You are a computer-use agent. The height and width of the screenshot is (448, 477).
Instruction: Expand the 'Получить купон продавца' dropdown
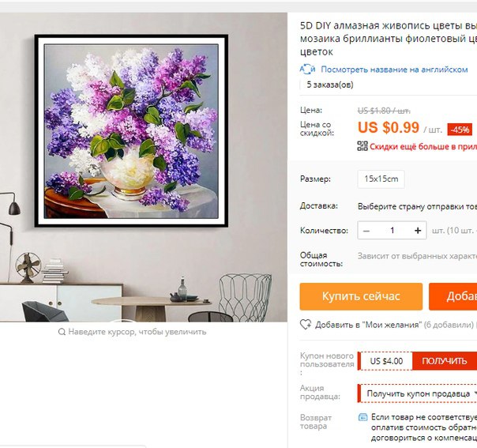(x=418, y=393)
